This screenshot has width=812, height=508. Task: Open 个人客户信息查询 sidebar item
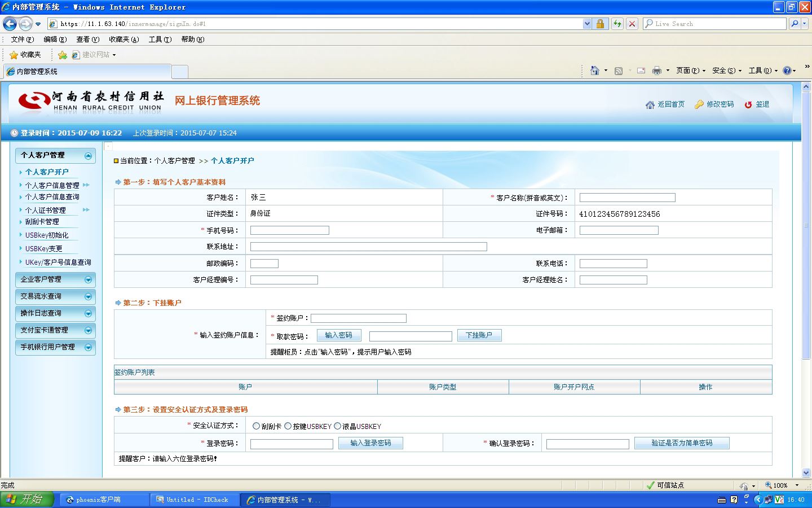click(52, 197)
